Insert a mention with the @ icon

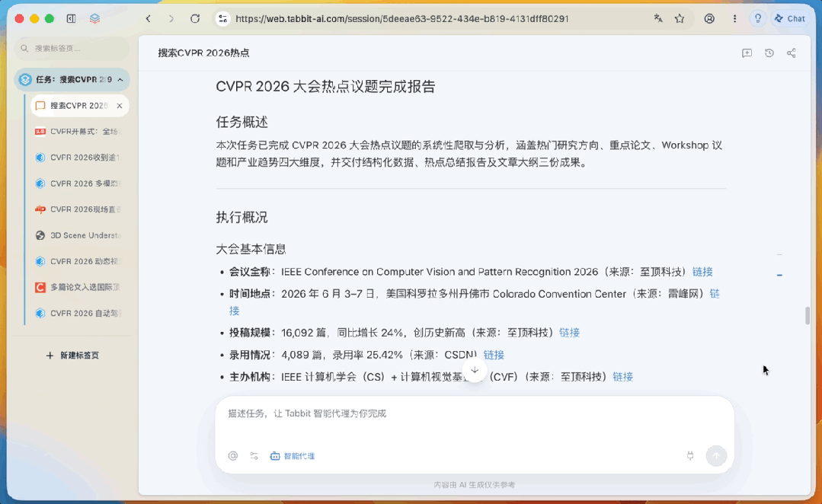pyautogui.click(x=233, y=456)
